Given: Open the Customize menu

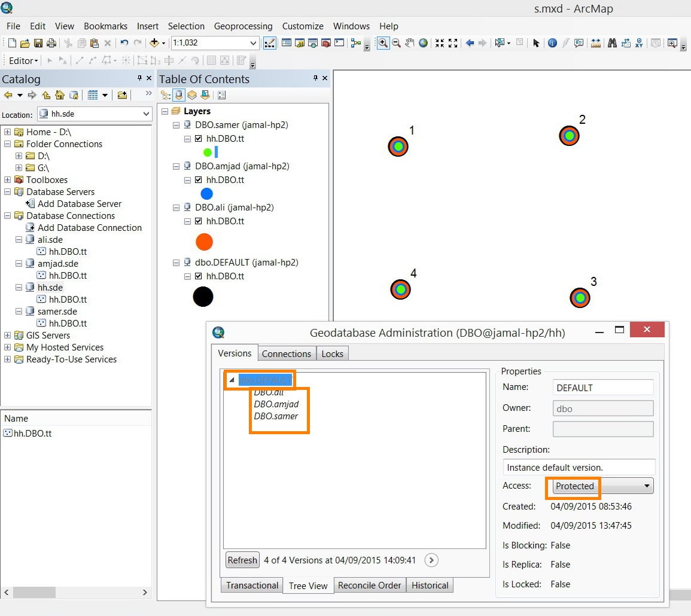Looking at the screenshot, I should click(x=303, y=26).
